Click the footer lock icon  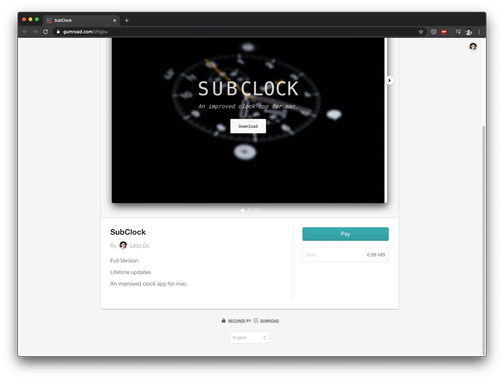pyautogui.click(x=223, y=320)
